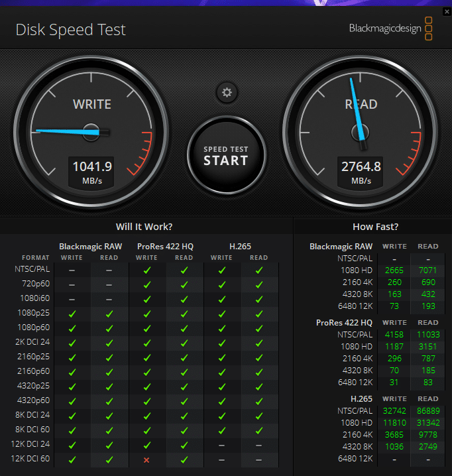Image resolution: width=452 pixels, height=476 pixels.
Task: Click the Blackmagic RAW 1080 HD write value 2665
Action: [x=394, y=270]
